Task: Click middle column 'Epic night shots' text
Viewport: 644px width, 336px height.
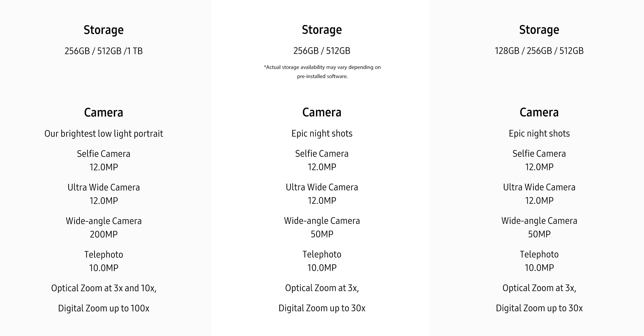Action: (x=322, y=134)
